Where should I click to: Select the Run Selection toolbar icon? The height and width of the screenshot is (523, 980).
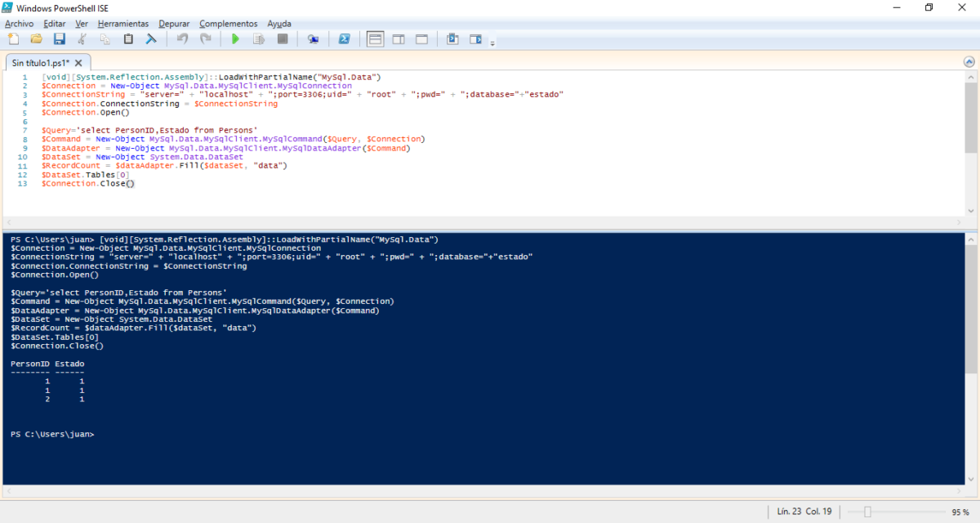tap(258, 38)
